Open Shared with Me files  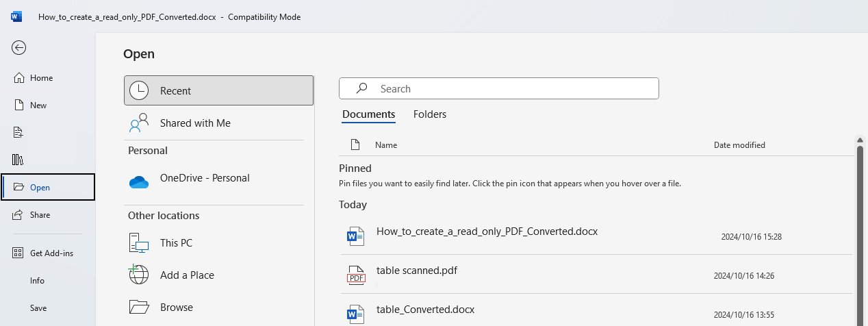pyautogui.click(x=219, y=123)
